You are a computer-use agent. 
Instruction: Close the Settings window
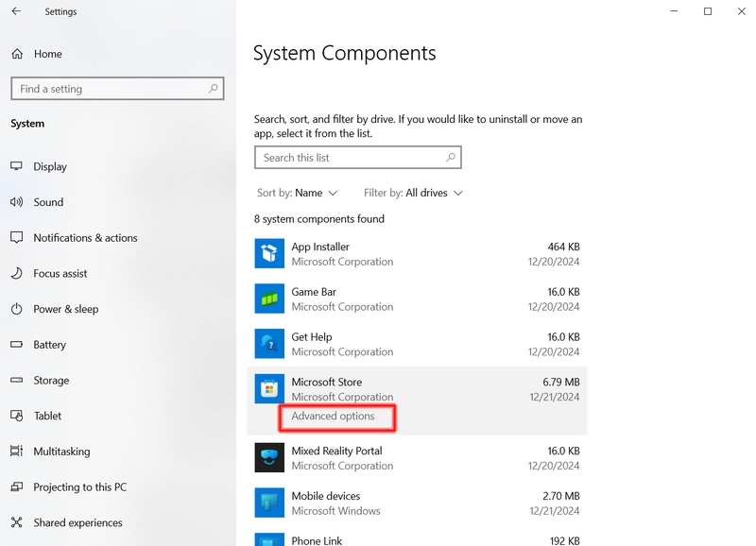741,11
